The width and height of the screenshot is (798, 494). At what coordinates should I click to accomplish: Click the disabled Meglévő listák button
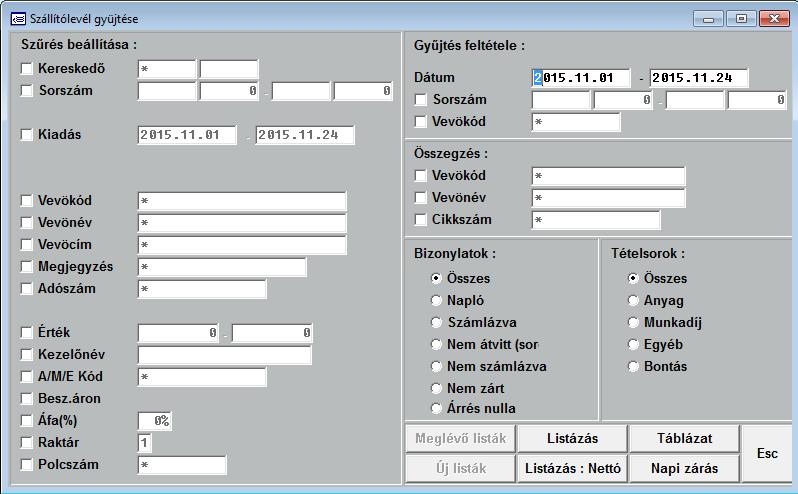pyautogui.click(x=461, y=439)
